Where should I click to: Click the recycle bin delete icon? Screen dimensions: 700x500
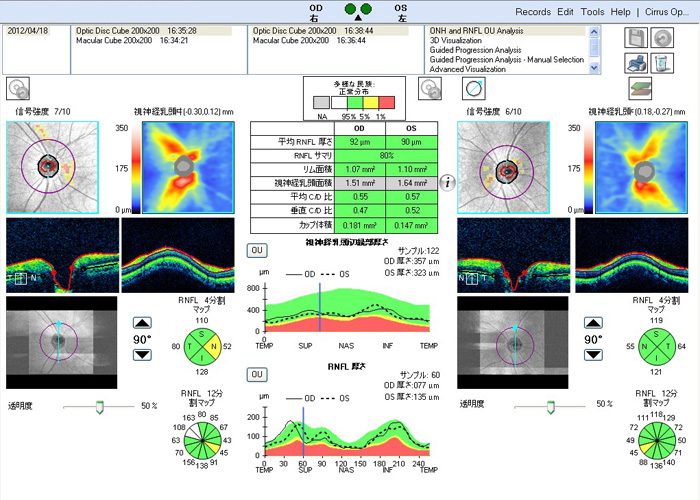pos(662,63)
